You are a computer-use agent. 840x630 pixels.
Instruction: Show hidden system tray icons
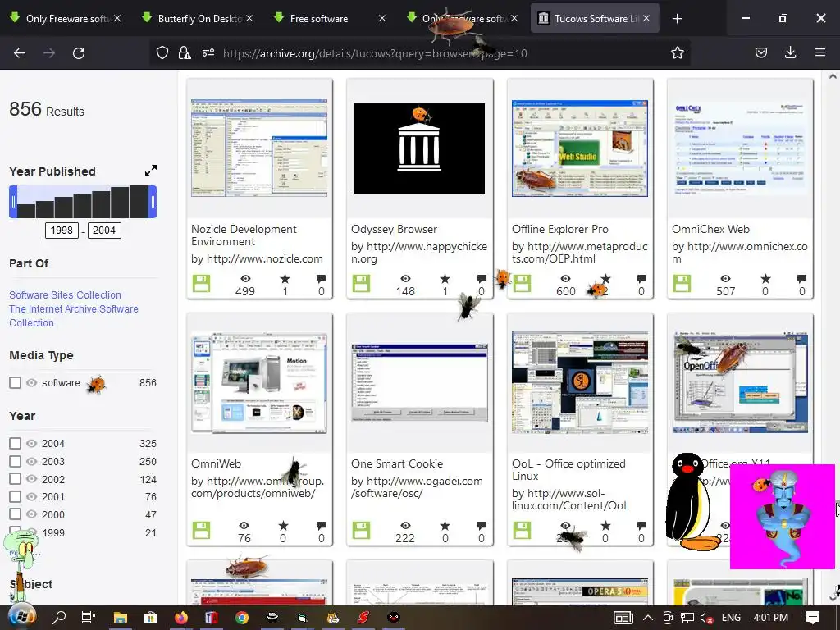click(648, 618)
